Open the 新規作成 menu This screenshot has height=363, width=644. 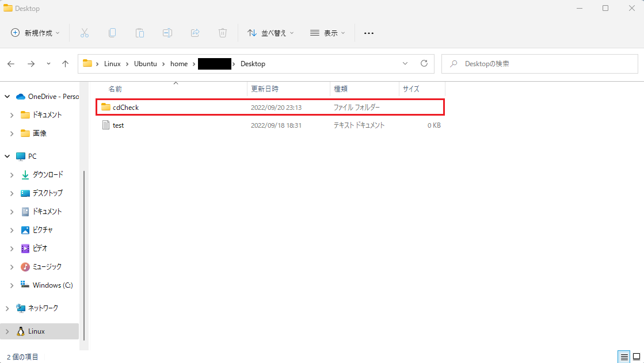tap(35, 33)
